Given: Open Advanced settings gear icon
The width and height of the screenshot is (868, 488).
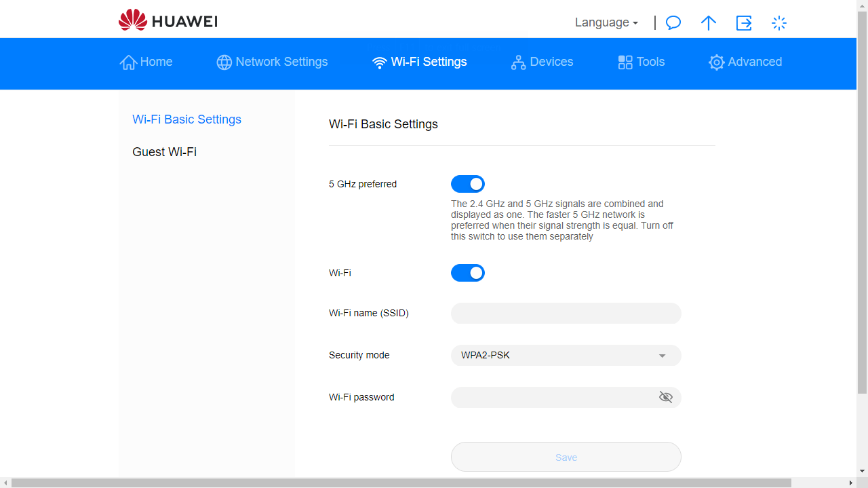Looking at the screenshot, I should [x=716, y=62].
